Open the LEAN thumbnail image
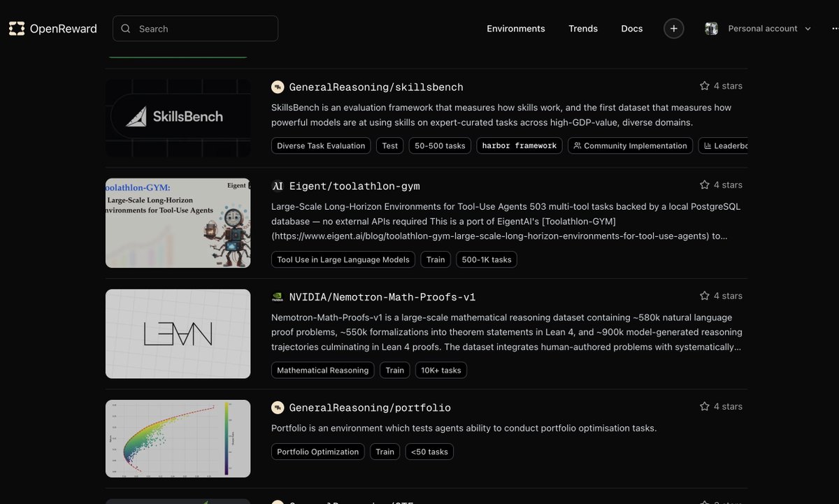 tap(178, 333)
